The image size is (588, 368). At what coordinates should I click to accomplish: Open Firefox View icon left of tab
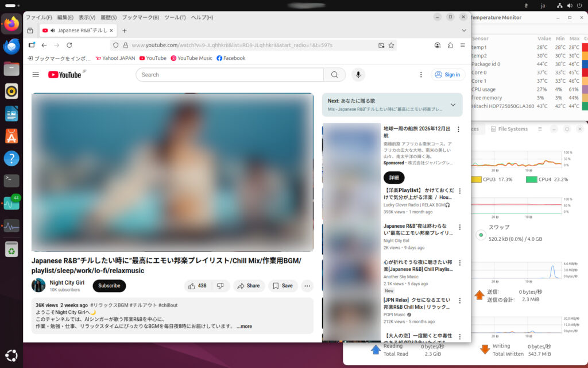(30, 30)
